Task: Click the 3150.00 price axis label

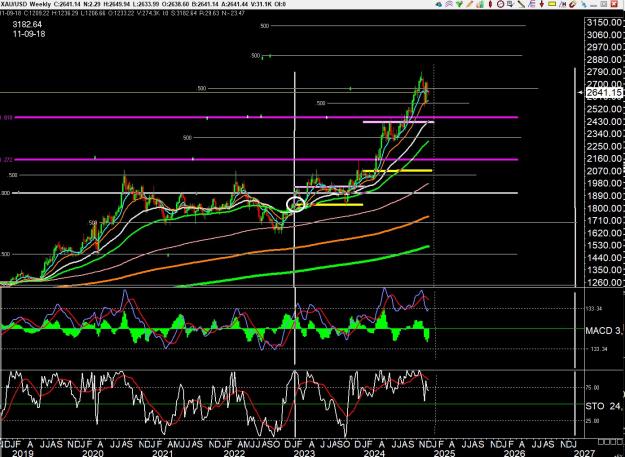Action: [x=605, y=22]
